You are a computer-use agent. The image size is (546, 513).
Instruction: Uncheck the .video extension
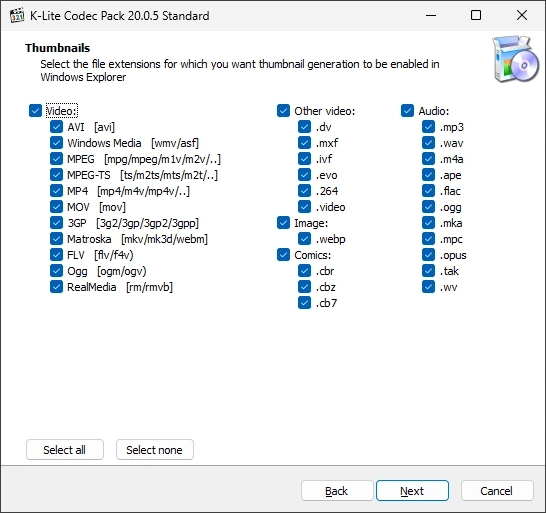point(304,207)
